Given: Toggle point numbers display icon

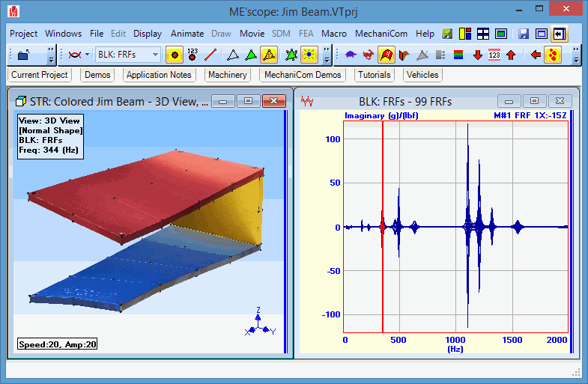Looking at the screenshot, I should (x=193, y=55).
